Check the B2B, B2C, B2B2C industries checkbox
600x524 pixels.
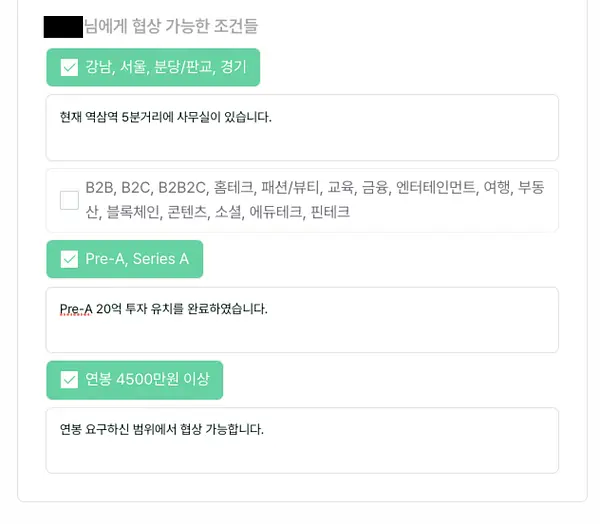click(69, 200)
